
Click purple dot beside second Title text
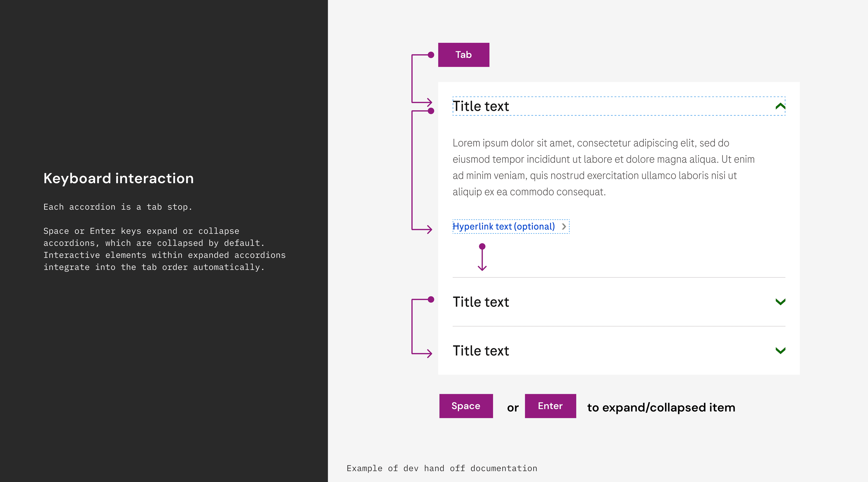click(431, 299)
